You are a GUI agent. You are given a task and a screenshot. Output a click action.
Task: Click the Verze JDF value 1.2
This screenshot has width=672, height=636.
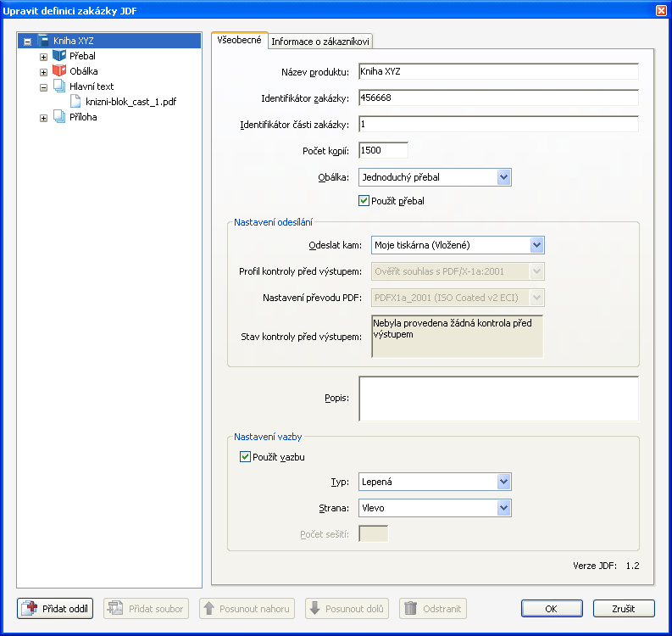point(632,566)
